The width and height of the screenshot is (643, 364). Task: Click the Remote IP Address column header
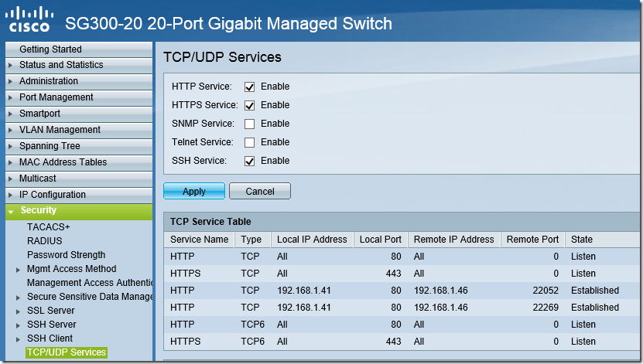(453, 240)
